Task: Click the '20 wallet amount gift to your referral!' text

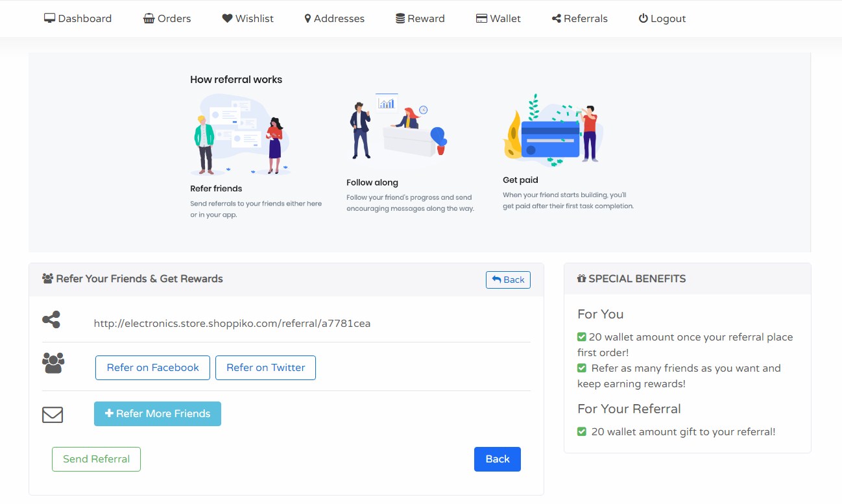Action: coord(684,432)
